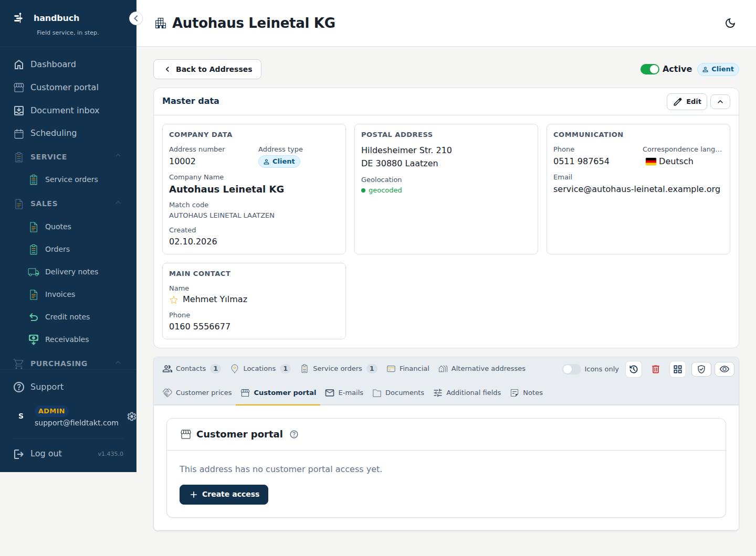Image resolution: width=756 pixels, height=556 pixels.
Task: Collapse the SERVICE sidebar section
Action: [x=118, y=156]
